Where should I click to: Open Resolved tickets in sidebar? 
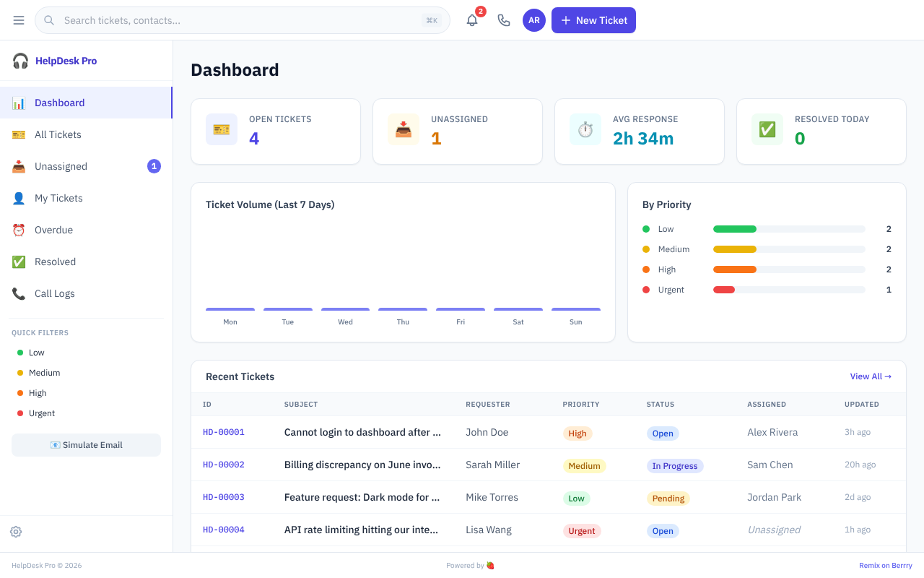coord(86,262)
